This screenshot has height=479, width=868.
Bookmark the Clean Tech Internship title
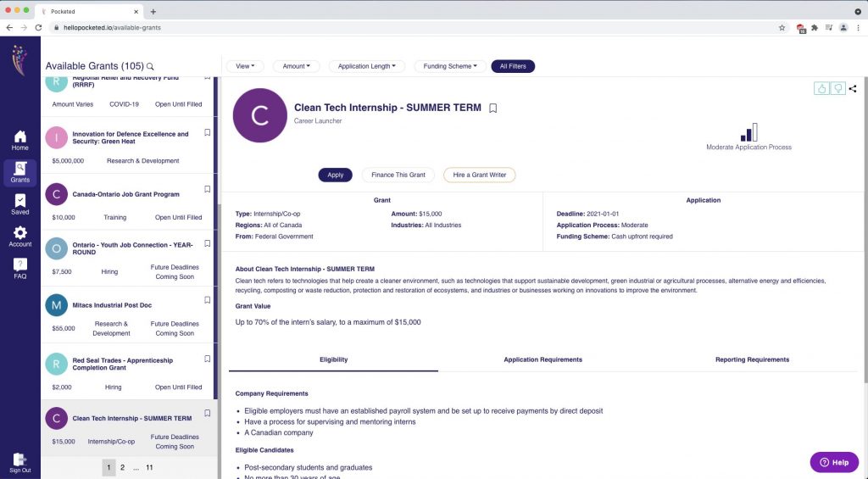(492, 108)
